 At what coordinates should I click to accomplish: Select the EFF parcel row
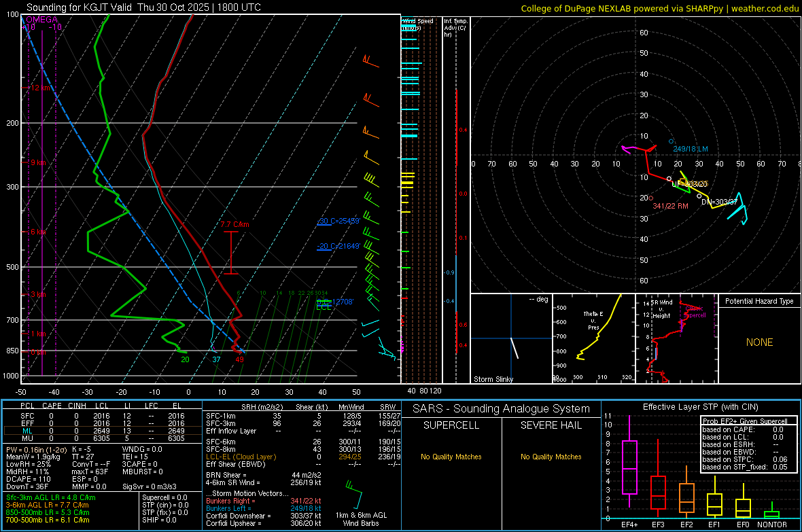(x=103, y=423)
